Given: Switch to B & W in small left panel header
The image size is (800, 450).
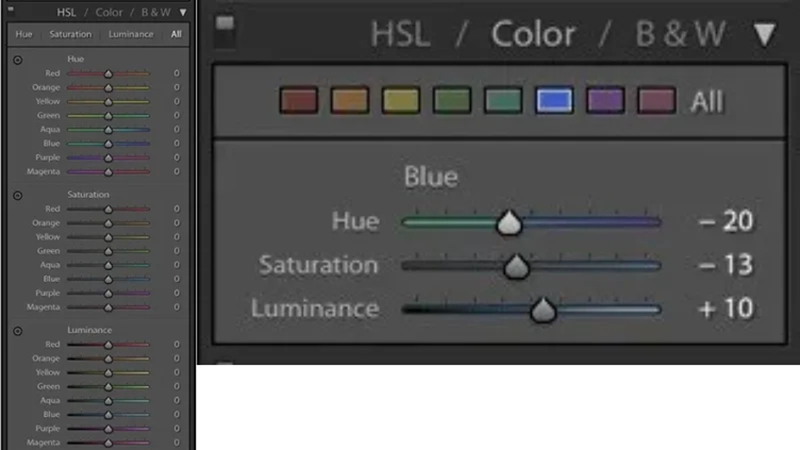Looking at the screenshot, I should tap(156, 12).
